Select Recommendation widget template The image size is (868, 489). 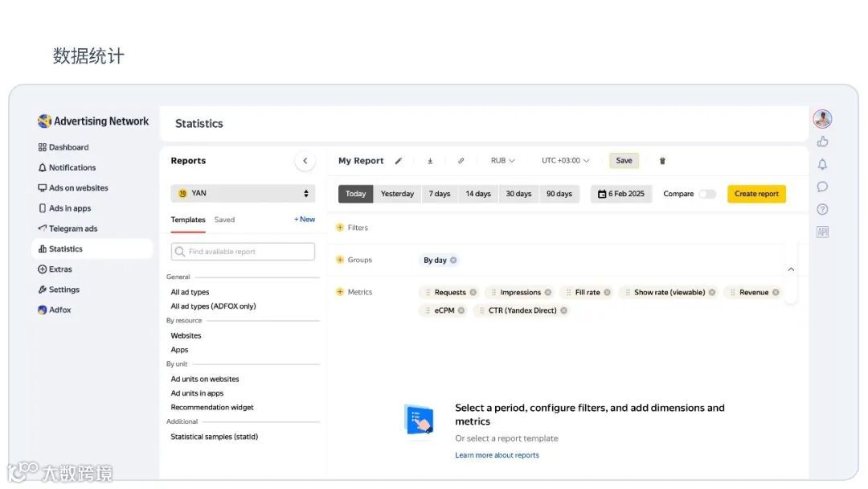[212, 408]
